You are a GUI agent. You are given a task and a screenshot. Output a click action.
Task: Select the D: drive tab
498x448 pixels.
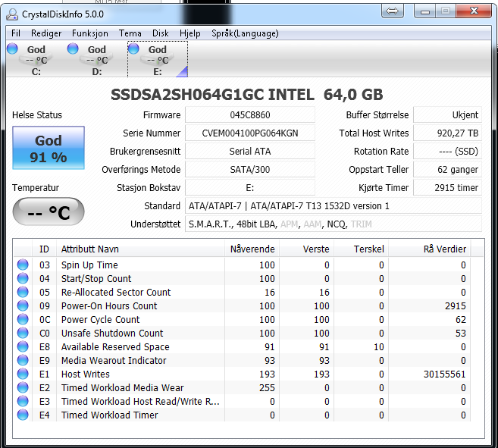pyautogui.click(x=97, y=60)
